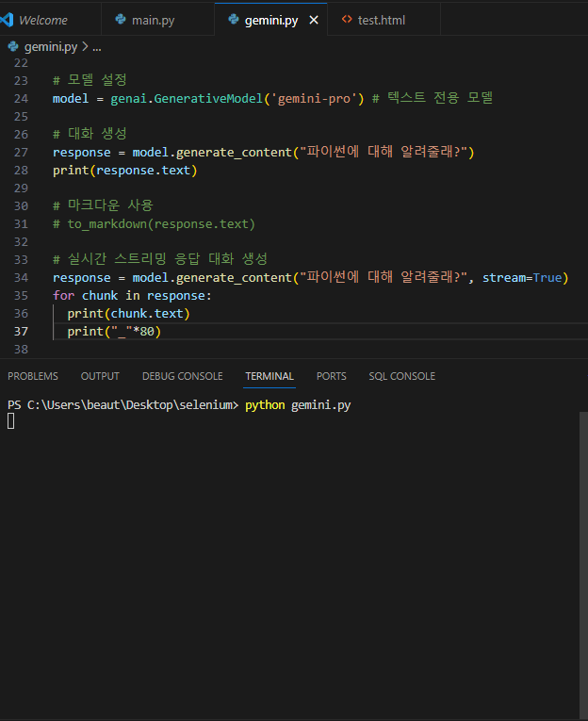Screen dimensions: 588x721
Task: Click the to_markdown comment on line 31
Action: (x=154, y=224)
